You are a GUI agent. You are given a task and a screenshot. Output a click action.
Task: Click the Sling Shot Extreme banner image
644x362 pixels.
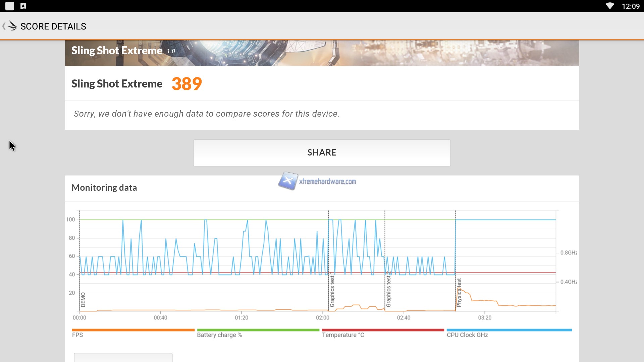[322, 53]
